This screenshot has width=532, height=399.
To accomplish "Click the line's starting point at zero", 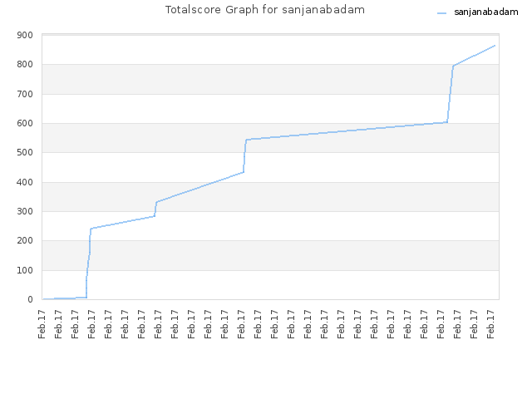I will 44,299.
